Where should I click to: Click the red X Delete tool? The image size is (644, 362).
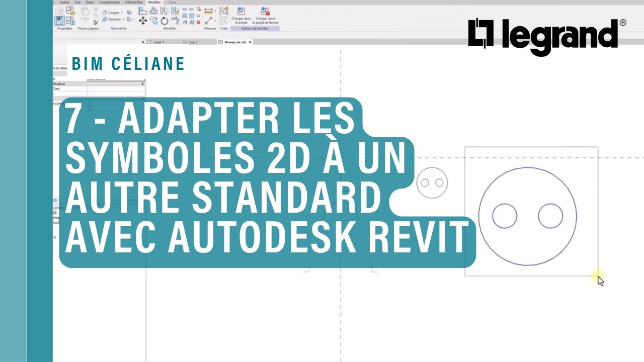point(198,22)
